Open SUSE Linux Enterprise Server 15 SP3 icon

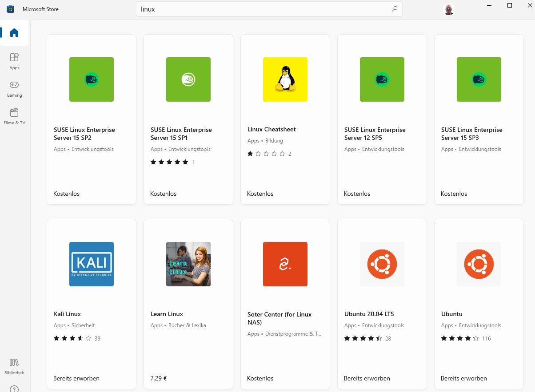tap(479, 79)
